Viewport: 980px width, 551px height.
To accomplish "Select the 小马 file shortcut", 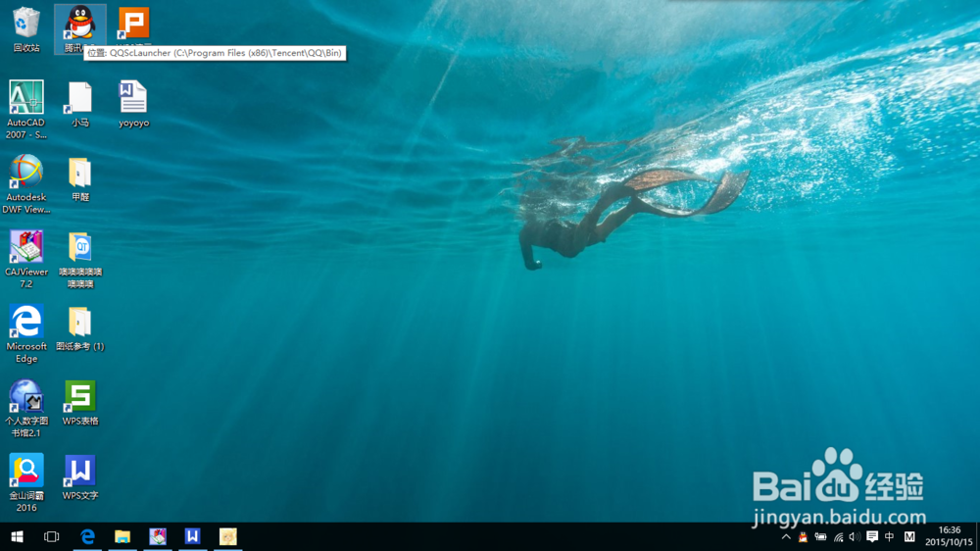I will tap(80, 104).
